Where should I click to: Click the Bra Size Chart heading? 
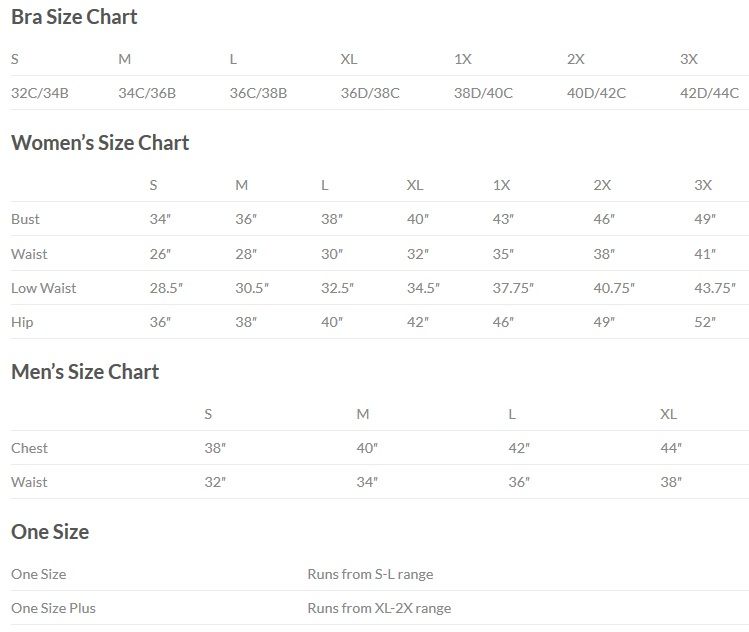(x=74, y=17)
